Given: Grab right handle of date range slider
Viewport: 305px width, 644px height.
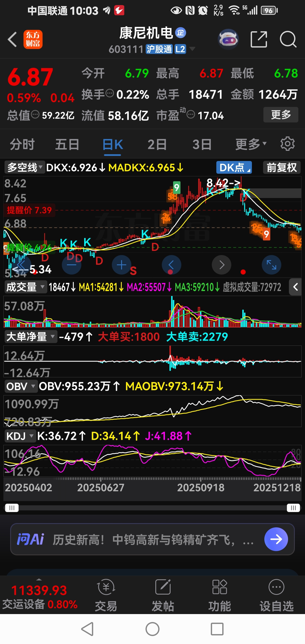Looking at the screenshot, I should pyautogui.click(x=293, y=508).
